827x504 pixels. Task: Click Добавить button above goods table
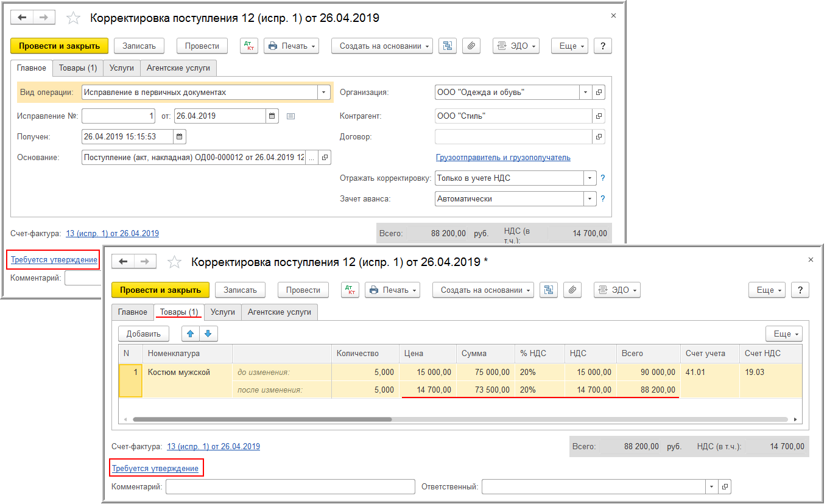pos(144,334)
